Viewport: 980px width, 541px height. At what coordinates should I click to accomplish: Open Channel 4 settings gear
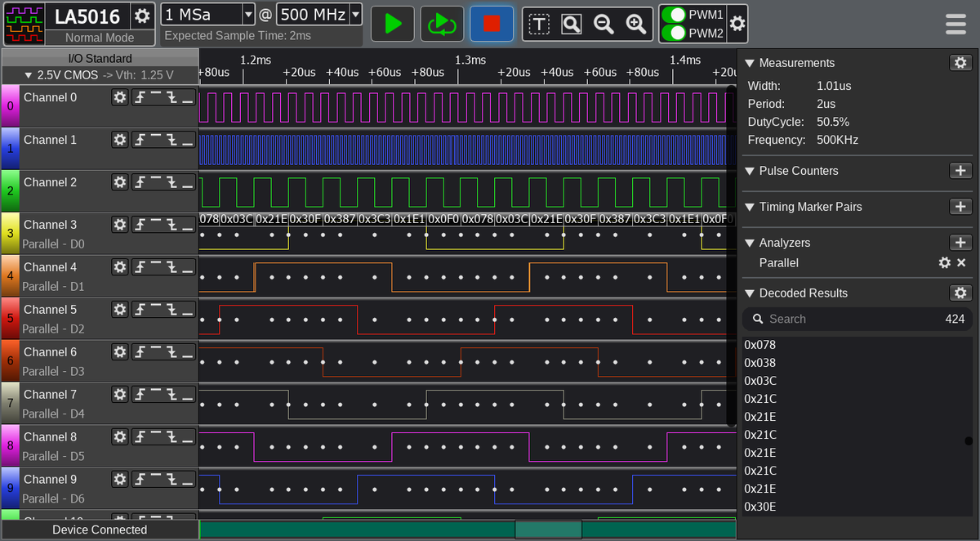click(120, 267)
